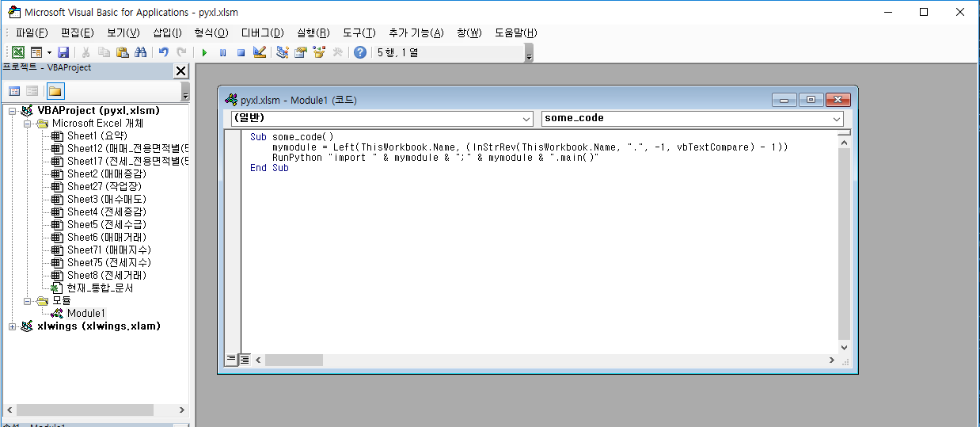
Task: Select Sheet5 (전세수급) tree item
Action: tap(106, 225)
